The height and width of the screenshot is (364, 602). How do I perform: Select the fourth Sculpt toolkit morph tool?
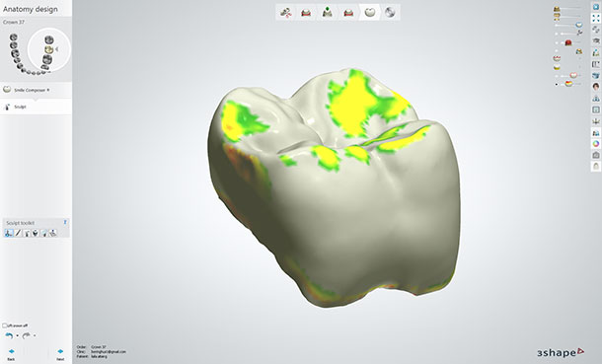click(x=36, y=233)
